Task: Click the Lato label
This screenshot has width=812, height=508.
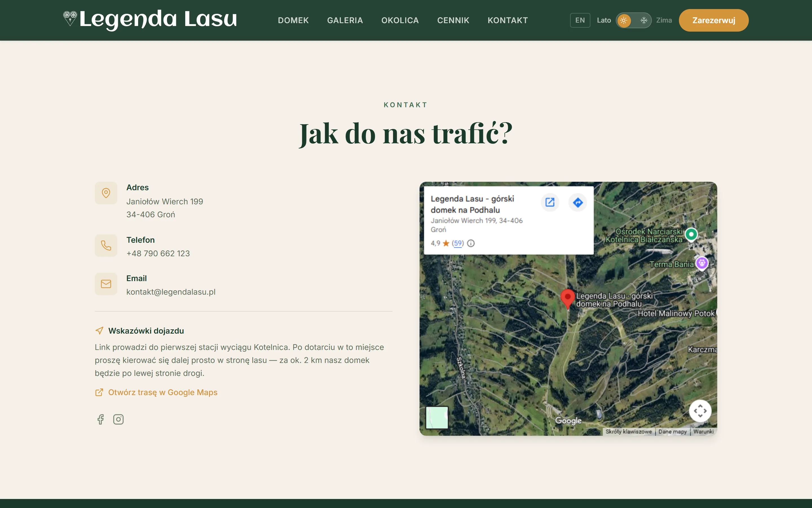Action: [x=604, y=20]
